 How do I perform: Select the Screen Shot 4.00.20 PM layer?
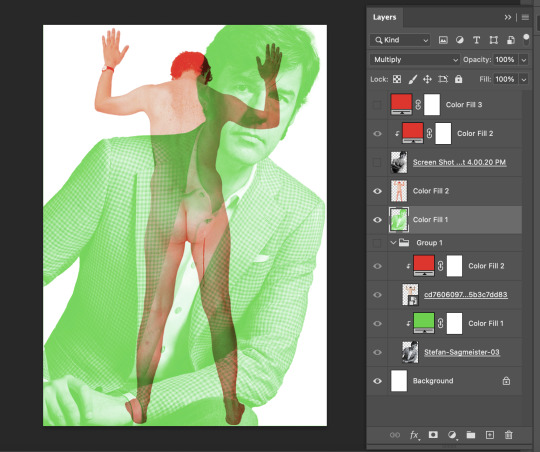(x=459, y=162)
